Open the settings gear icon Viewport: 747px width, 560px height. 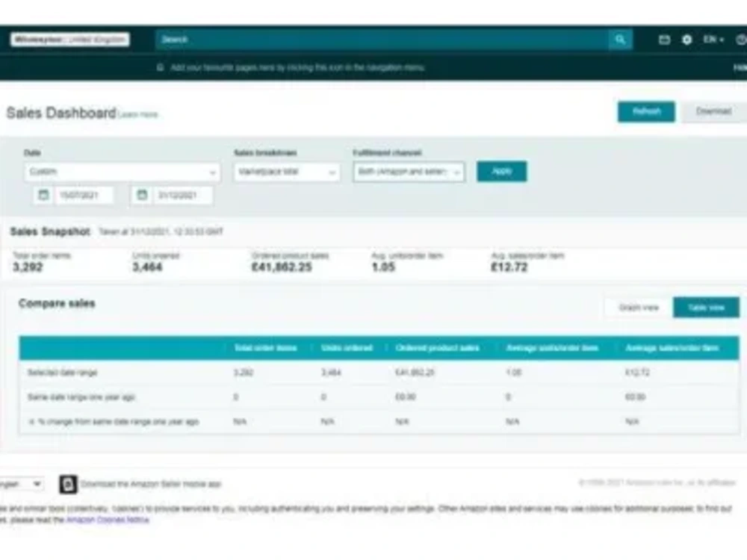click(x=686, y=40)
